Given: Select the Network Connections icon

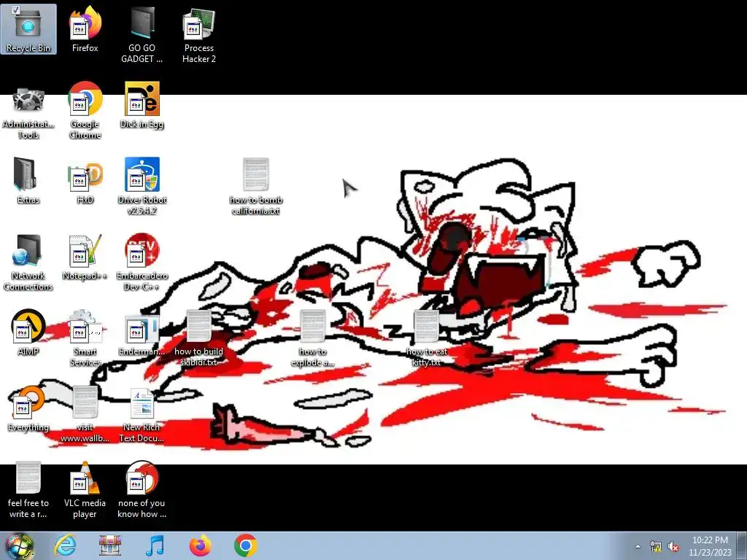Looking at the screenshot, I should point(28,262).
